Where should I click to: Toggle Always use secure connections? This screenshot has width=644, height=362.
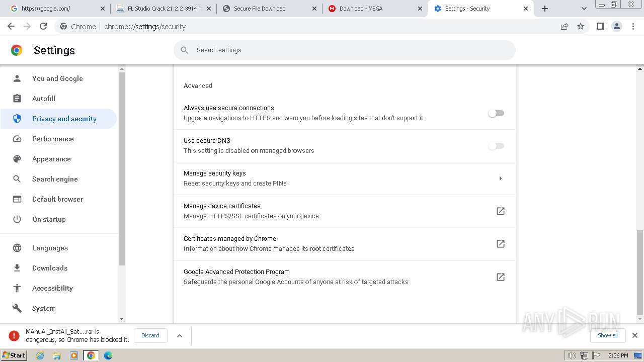click(x=496, y=113)
